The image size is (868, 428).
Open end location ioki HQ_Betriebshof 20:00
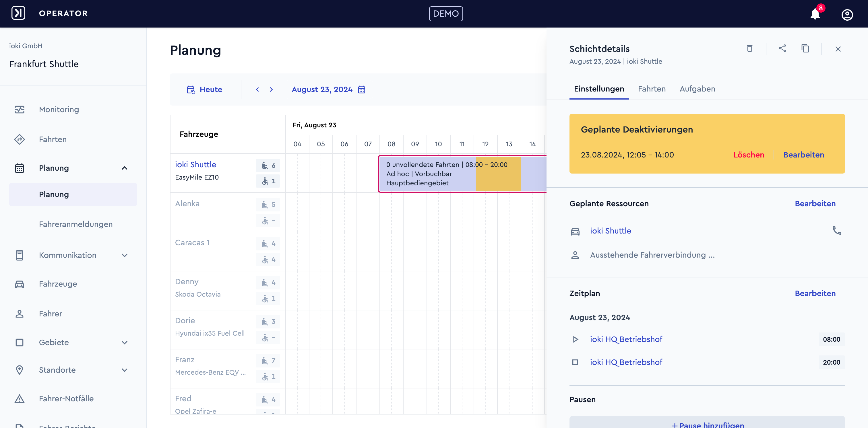(626, 362)
